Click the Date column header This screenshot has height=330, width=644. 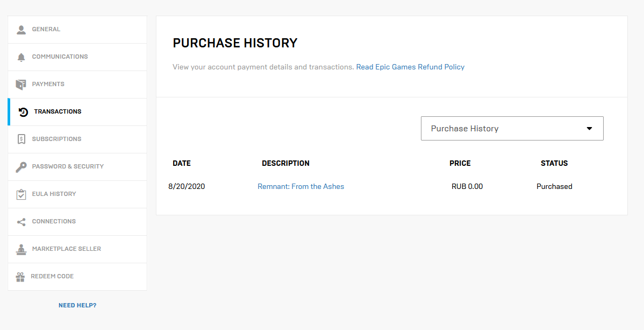[x=182, y=163]
